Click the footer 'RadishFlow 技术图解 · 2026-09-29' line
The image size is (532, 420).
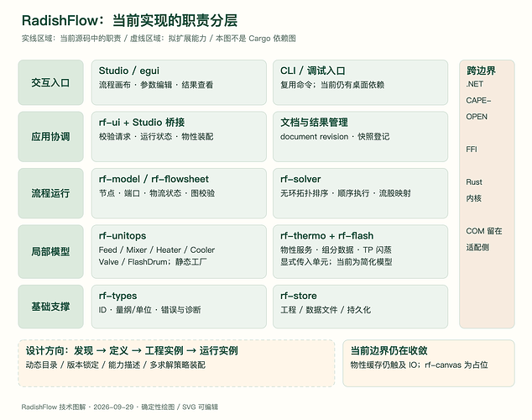[x=120, y=407]
